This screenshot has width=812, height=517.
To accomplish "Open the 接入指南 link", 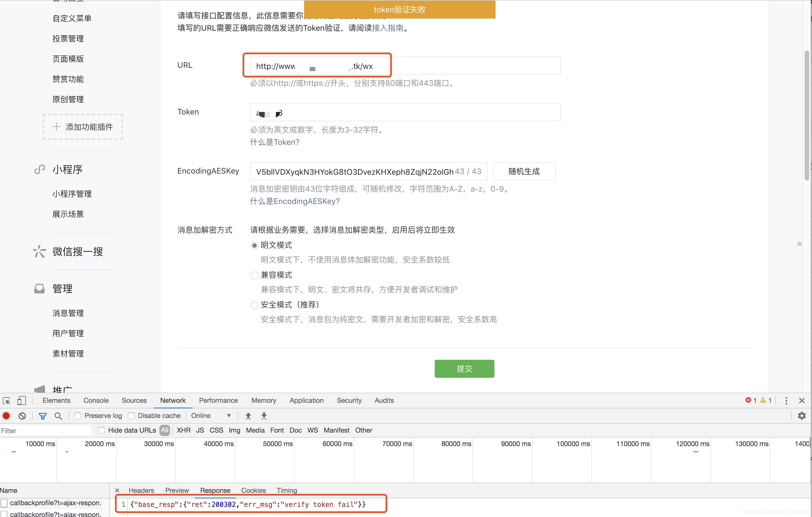I will point(388,28).
